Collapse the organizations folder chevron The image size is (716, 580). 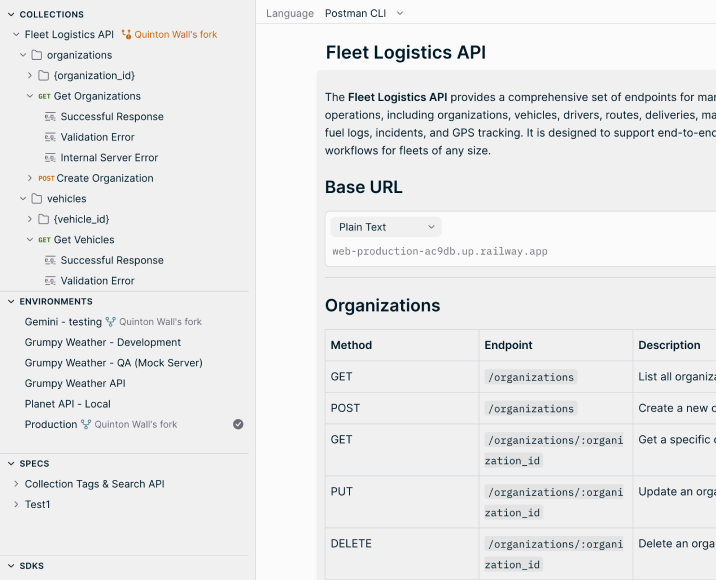(x=23, y=55)
